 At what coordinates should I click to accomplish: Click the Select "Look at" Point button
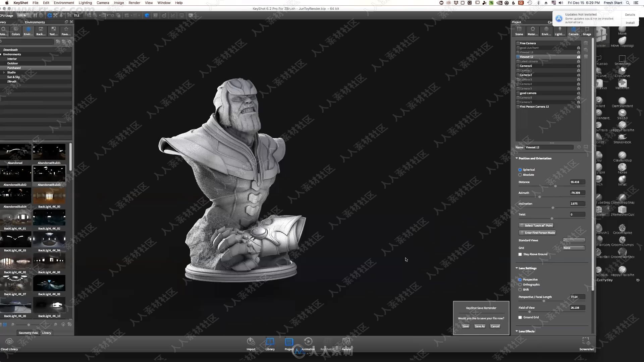tap(536, 226)
